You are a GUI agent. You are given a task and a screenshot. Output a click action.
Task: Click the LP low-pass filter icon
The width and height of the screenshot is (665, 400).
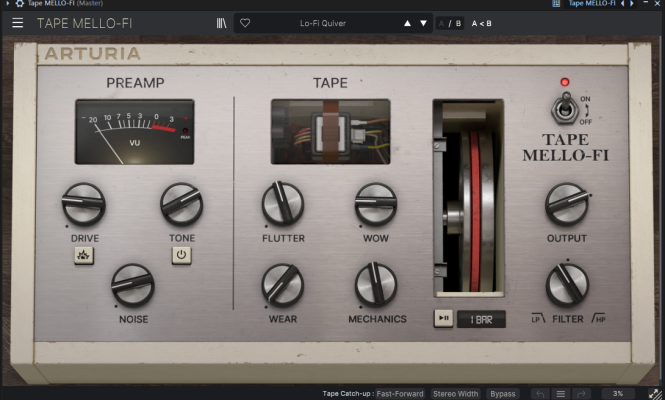pos(536,319)
